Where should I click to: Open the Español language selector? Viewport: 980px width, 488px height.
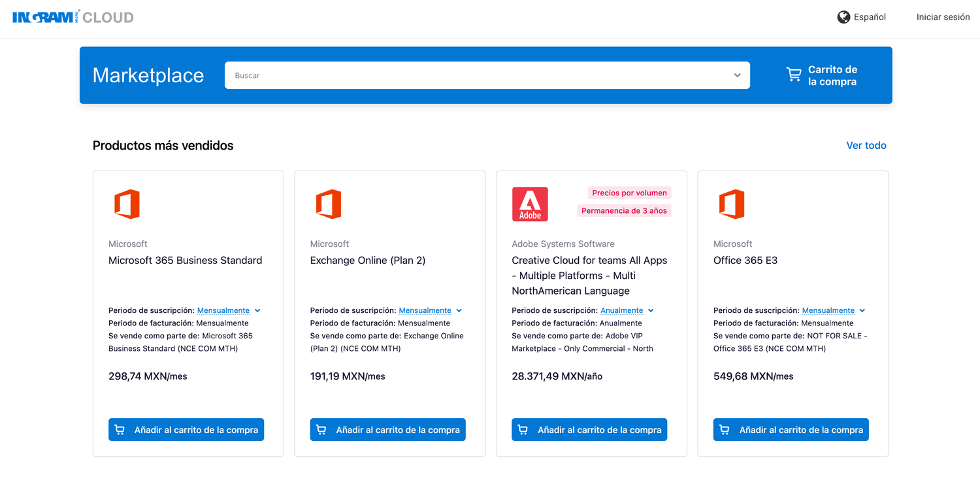(x=862, y=17)
